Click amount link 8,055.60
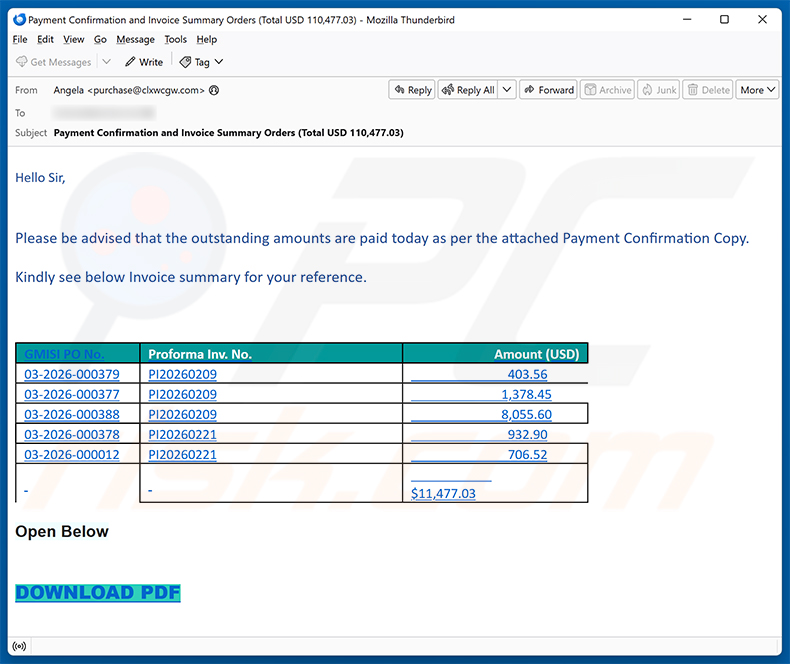The height and width of the screenshot is (664, 790). [526, 415]
